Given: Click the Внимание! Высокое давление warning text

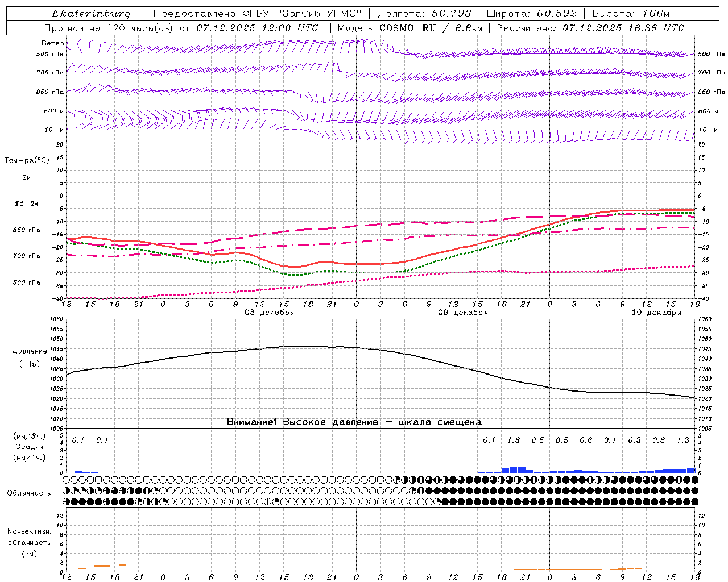Looking at the screenshot, I should tap(354, 422).
